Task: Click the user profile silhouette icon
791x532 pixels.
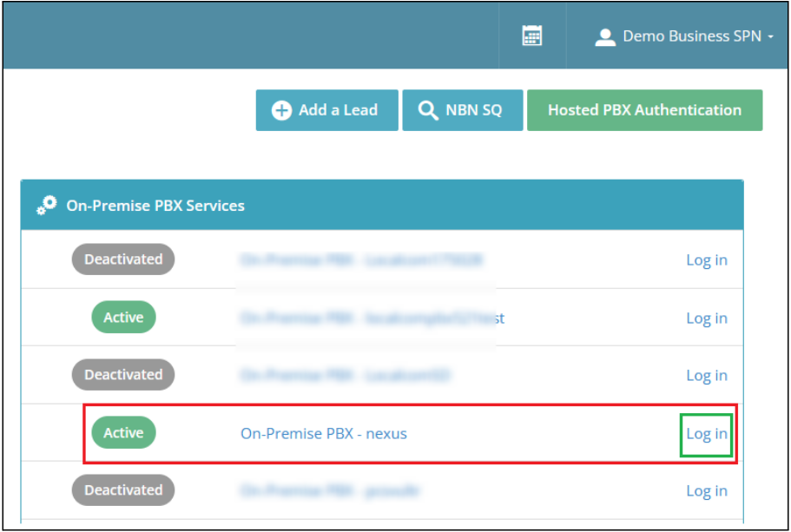Action: tap(604, 36)
